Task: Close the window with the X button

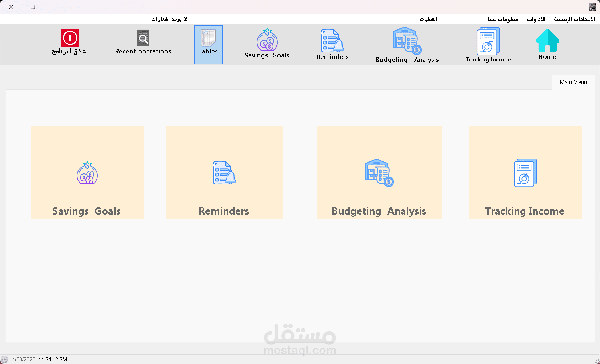Action: click(11, 7)
